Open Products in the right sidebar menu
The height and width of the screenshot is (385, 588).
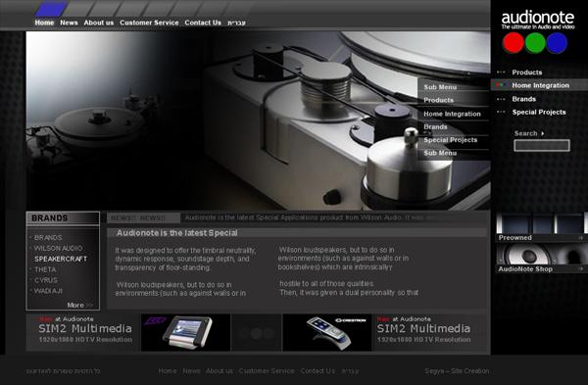527,72
